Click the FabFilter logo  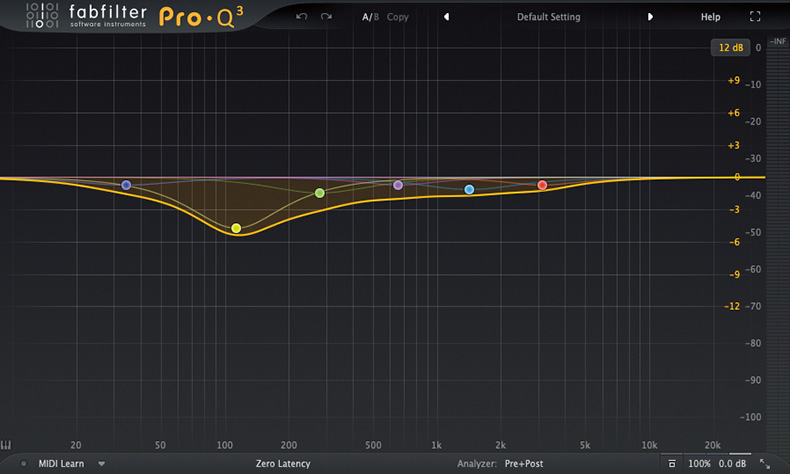pos(86,16)
